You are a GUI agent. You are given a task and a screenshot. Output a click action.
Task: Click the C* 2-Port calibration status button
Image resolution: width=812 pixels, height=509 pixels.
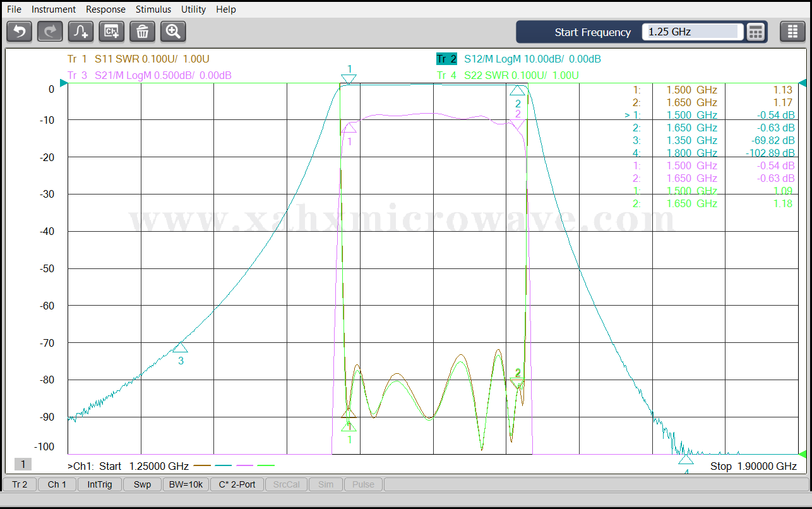pos(237,484)
